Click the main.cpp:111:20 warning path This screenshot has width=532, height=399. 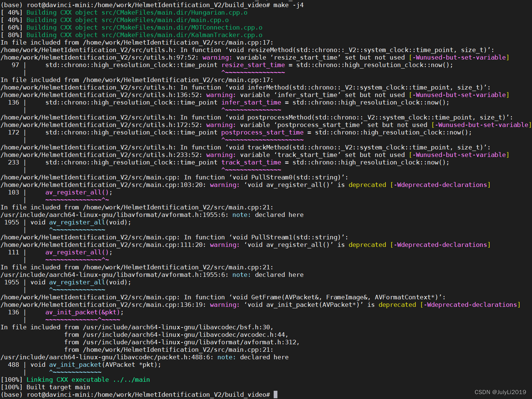click(x=103, y=245)
